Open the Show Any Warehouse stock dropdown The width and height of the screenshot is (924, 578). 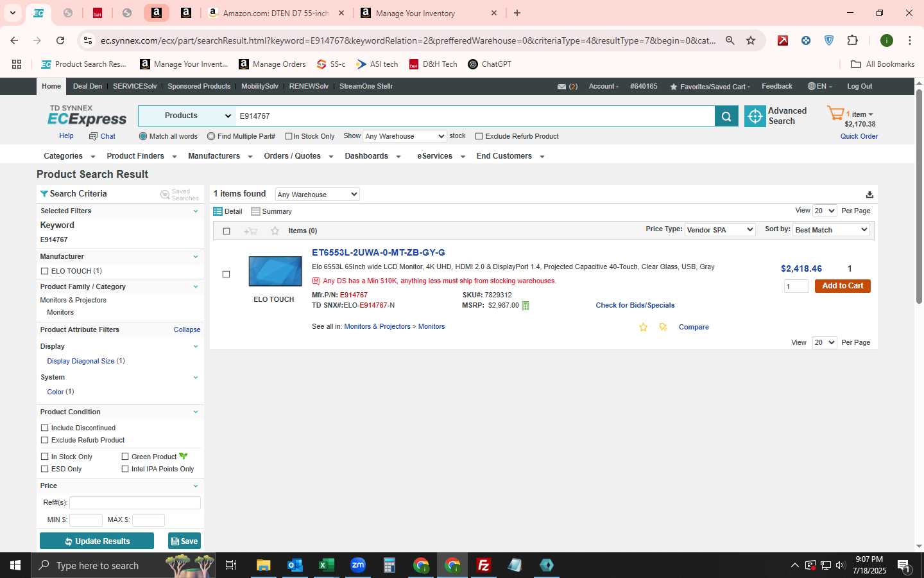[404, 136]
